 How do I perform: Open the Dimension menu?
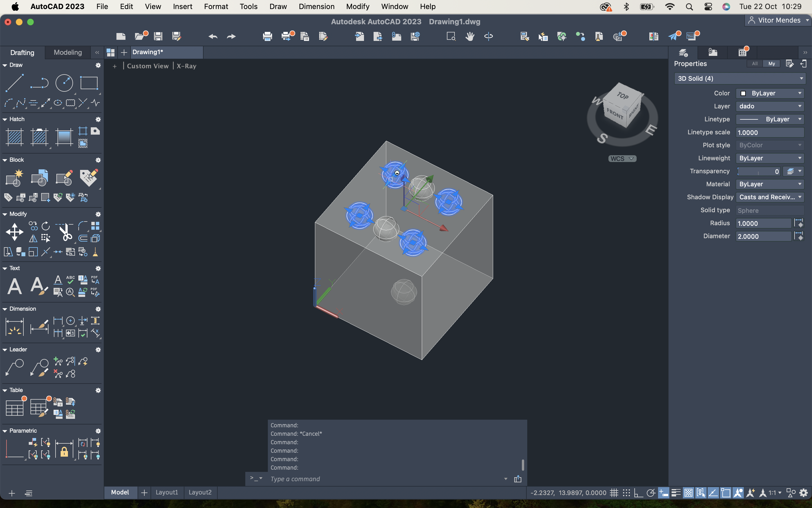(x=316, y=6)
